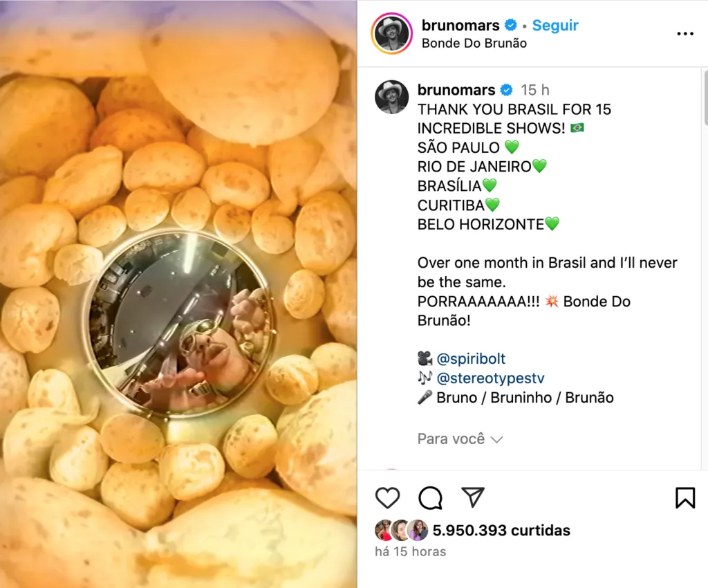The width and height of the screenshot is (708, 588).
Task: Open the three-dot more options menu
Action: pyautogui.click(x=685, y=33)
